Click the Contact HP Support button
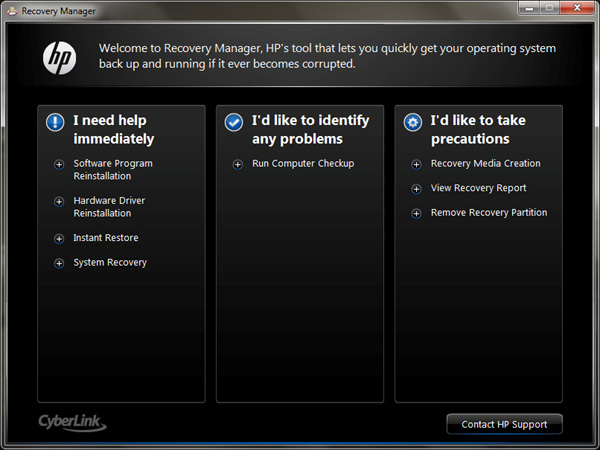The width and height of the screenshot is (600, 450). click(504, 424)
